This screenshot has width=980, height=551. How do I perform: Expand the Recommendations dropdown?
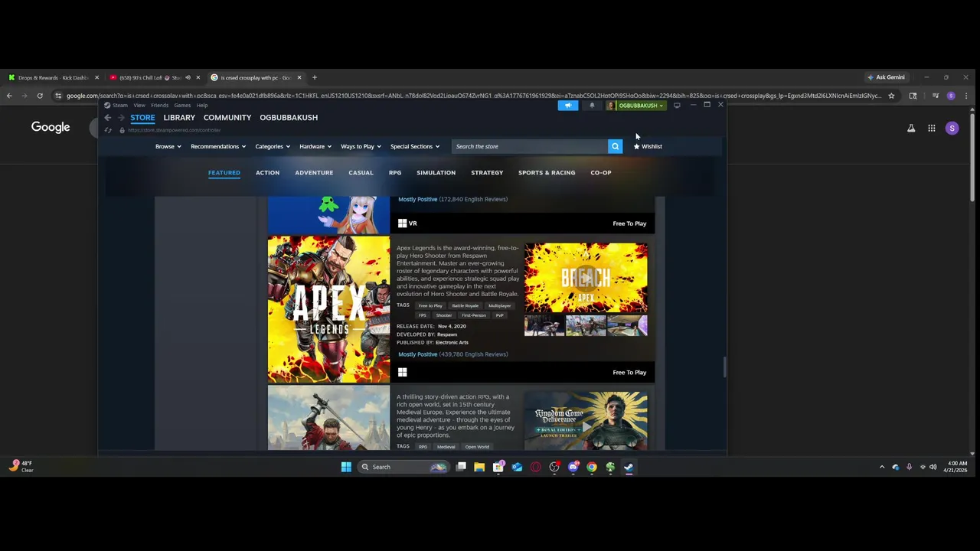(218, 146)
